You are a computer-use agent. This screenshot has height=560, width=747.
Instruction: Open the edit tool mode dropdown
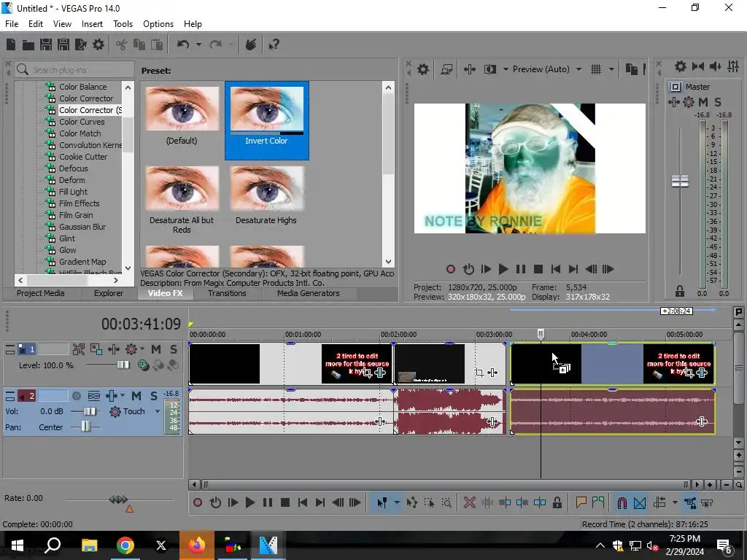[397, 503]
